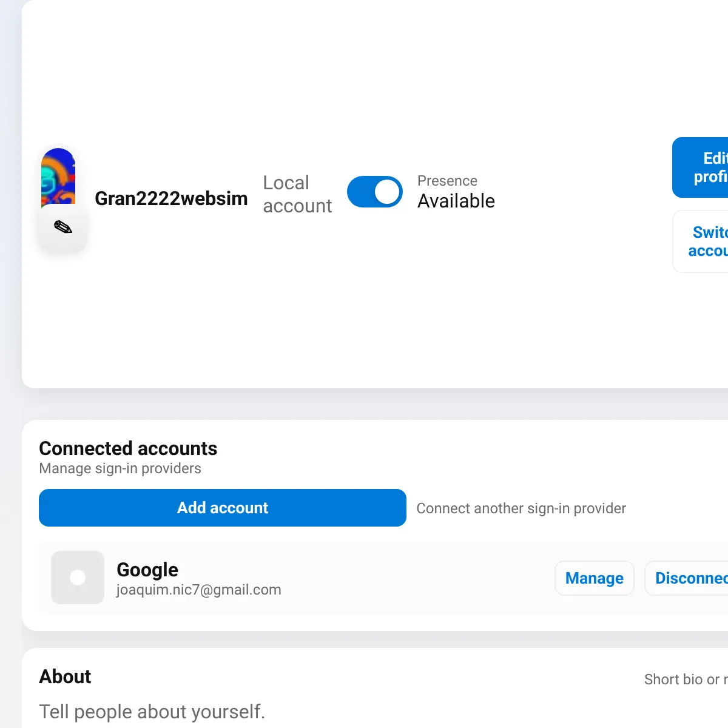728x728 pixels.
Task: Click the pencil edit avatar icon
Action: tap(63, 227)
